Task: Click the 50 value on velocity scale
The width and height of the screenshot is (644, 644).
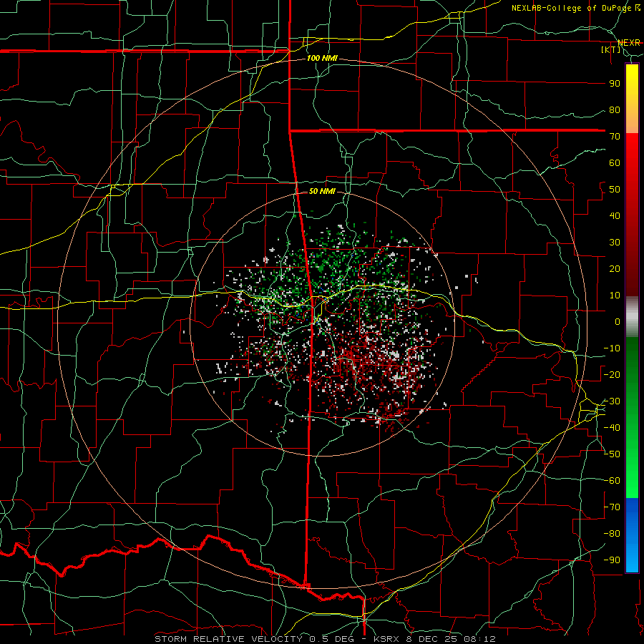Action: click(x=615, y=190)
